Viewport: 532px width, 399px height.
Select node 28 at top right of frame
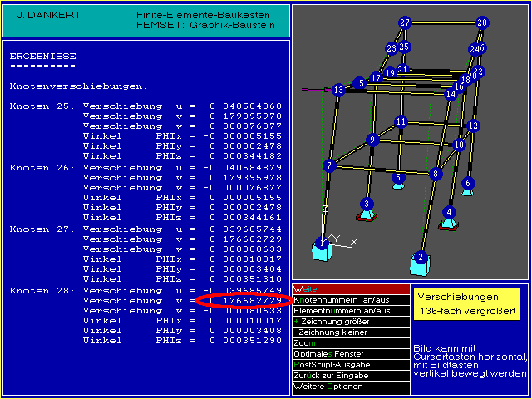(x=482, y=22)
